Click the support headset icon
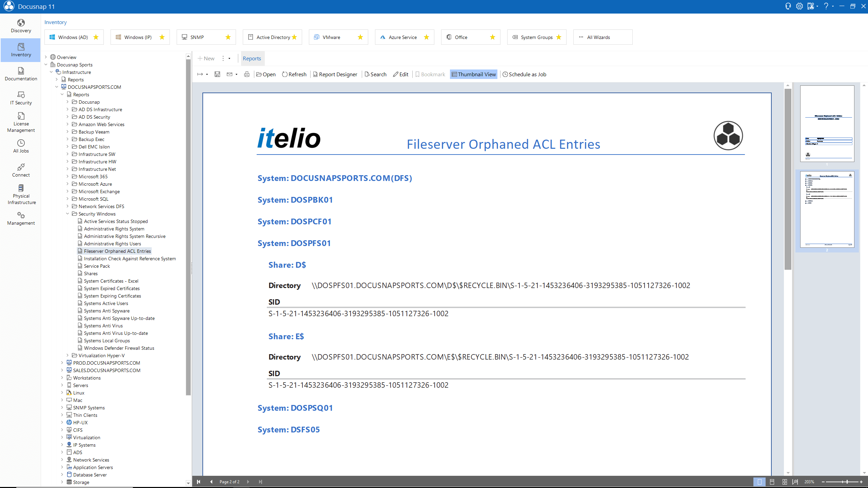The height and width of the screenshot is (488, 868). click(788, 6)
